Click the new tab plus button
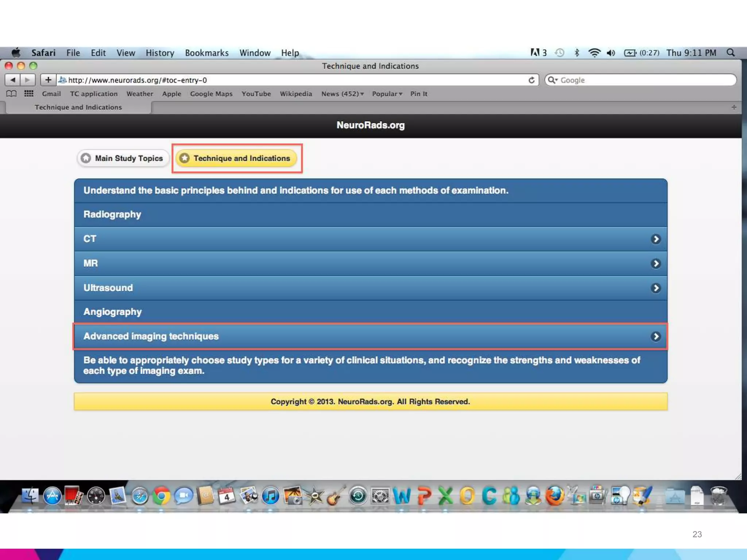The image size is (747, 560). [734, 107]
